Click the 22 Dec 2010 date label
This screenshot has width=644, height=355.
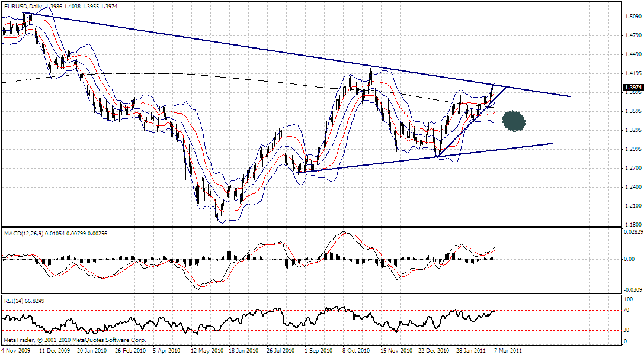tap(434, 351)
